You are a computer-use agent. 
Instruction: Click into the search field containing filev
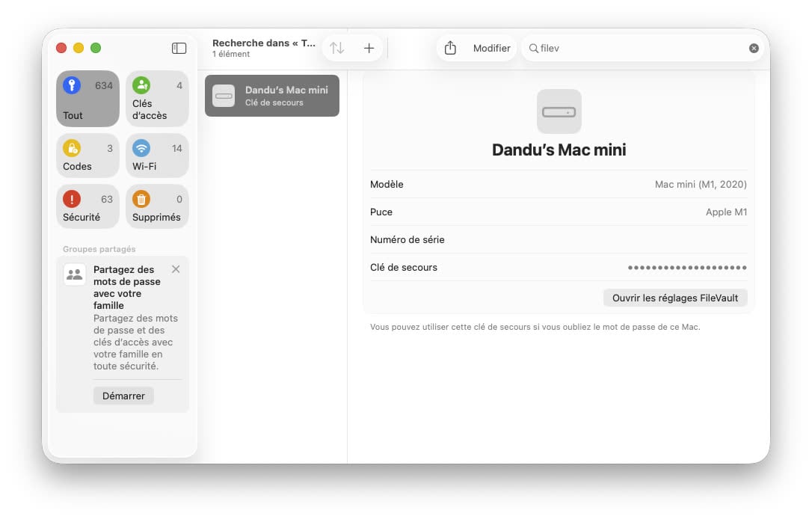[x=642, y=48]
